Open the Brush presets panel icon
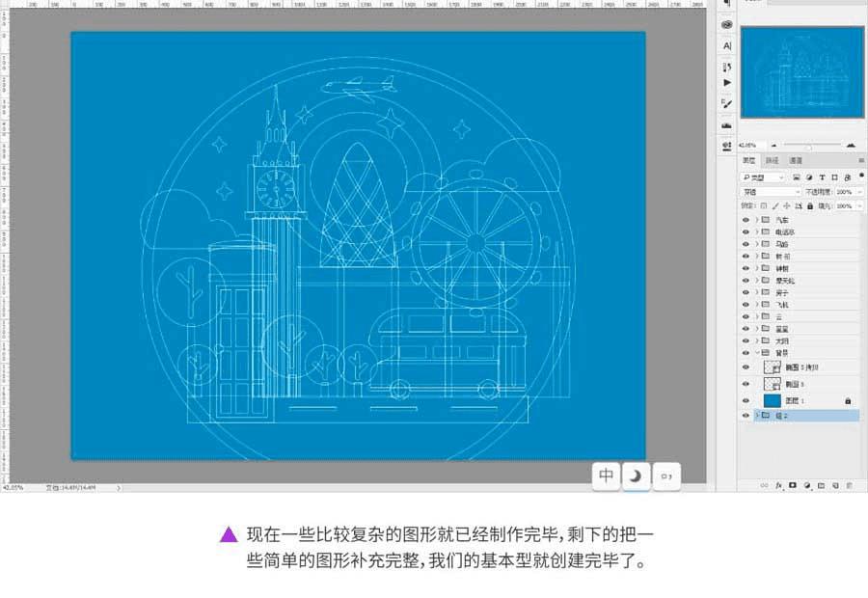This screenshot has height=598, width=868. pyautogui.click(x=727, y=103)
